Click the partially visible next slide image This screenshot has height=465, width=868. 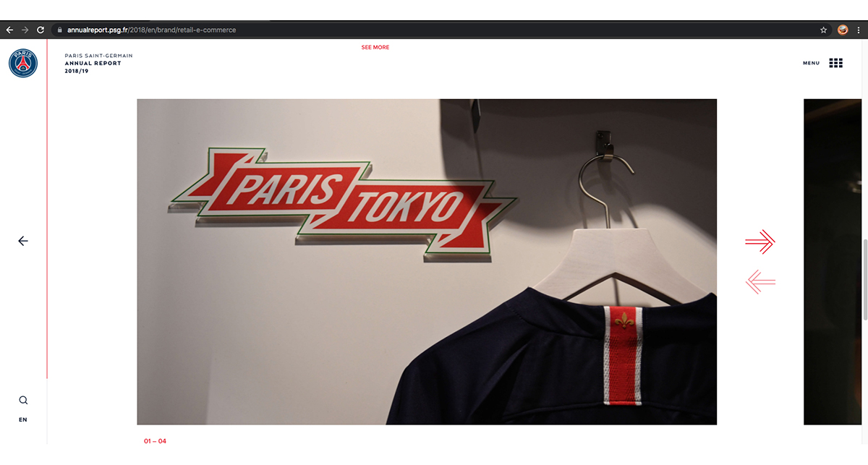[x=833, y=262]
